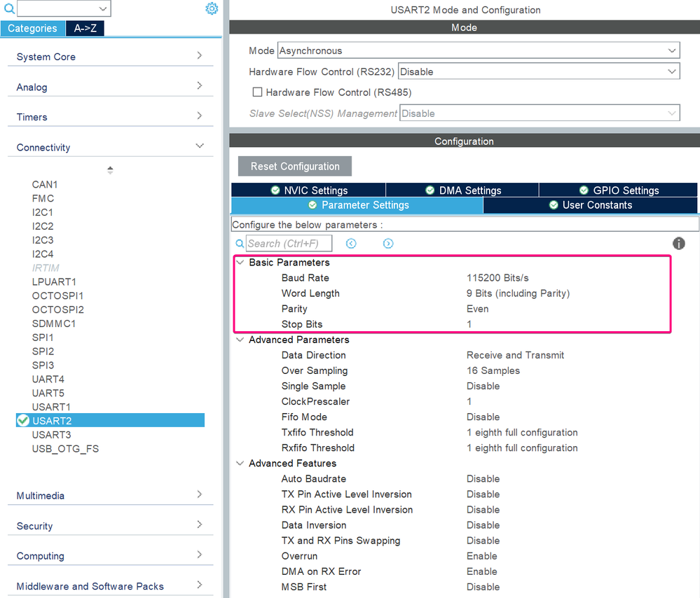Screen dimensions: 700x598
Task: Collapse the Connectivity category
Action: [x=110, y=147]
